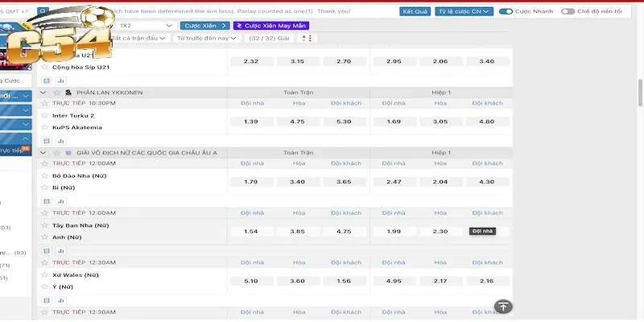Click the red-green sort order icon
644x322 pixels.
click(x=310, y=38)
